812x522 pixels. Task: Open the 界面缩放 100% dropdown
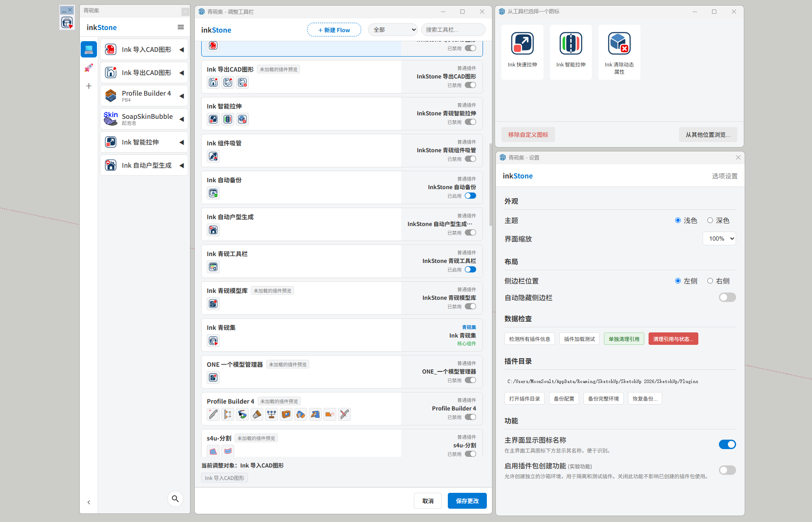pyautogui.click(x=719, y=239)
